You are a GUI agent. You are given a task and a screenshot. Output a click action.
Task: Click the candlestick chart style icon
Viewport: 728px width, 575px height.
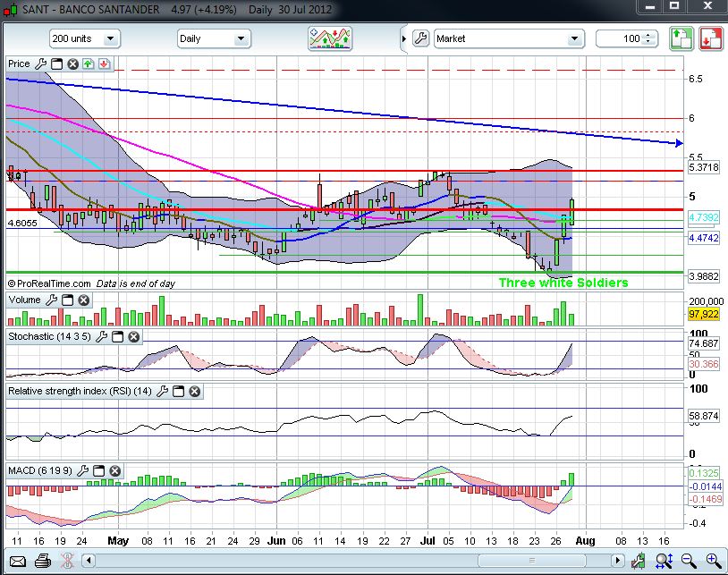click(x=639, y=561)
